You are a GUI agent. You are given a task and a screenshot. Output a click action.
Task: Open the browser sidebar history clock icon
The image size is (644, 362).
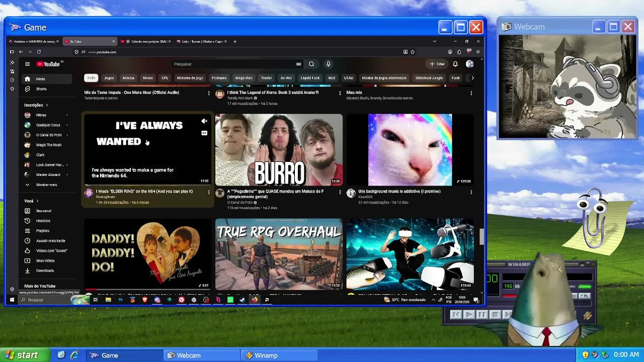pos(12,80)
